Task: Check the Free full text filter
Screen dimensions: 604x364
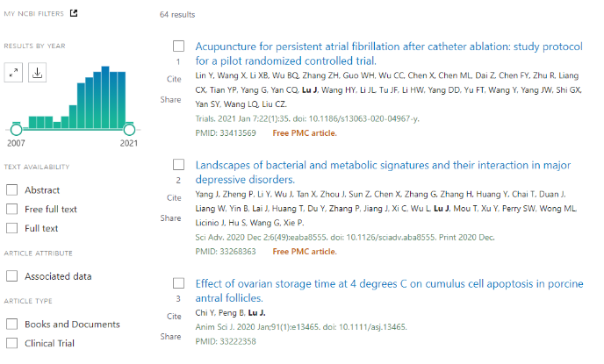Action: (x=12, y=209)
